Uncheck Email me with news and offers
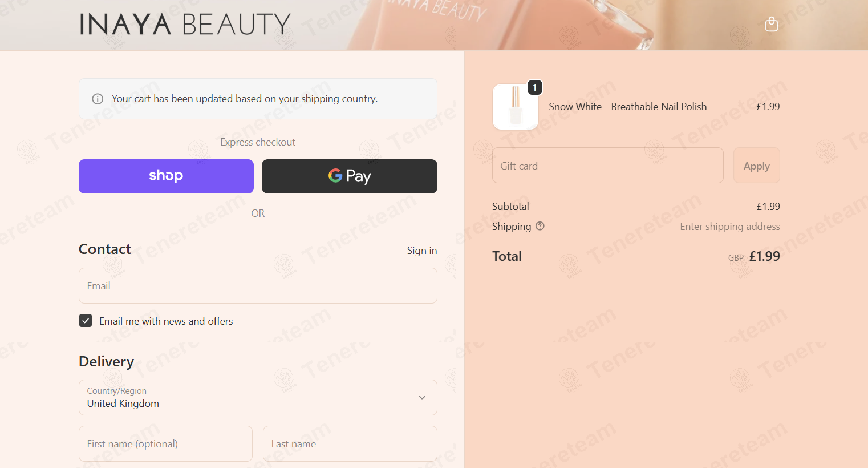The height and width of the screenshot is (468, 868). click(86, 321)
